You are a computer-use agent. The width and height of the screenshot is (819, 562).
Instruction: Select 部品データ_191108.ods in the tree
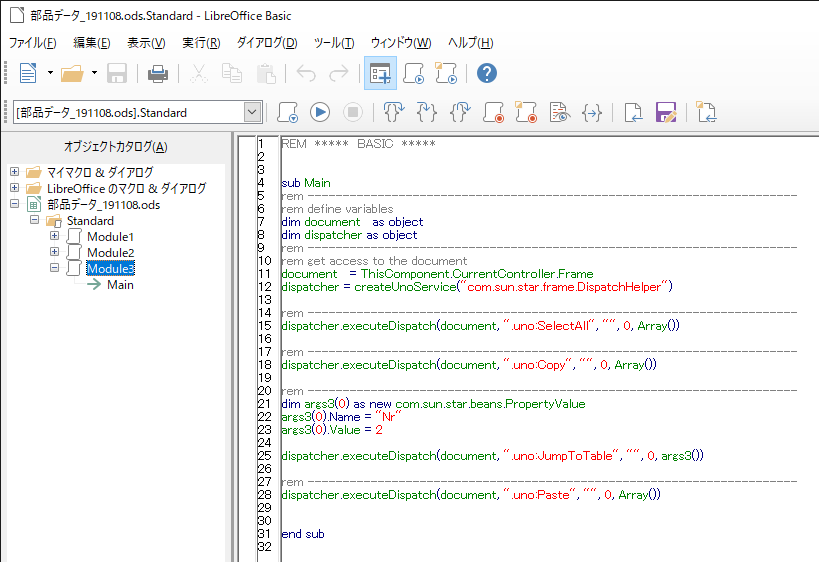(x=103, y=204)
